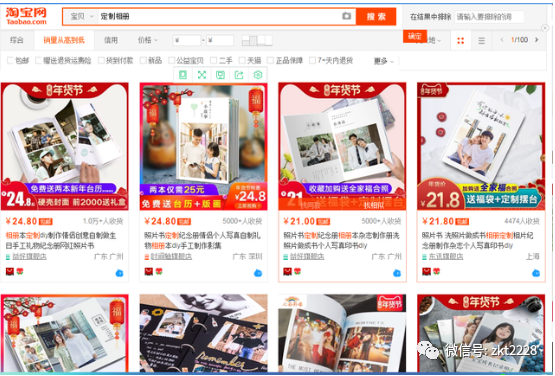Viewport: 555px width, 376px height.
Task: Focus the maximum price input field
Action: 220,40
